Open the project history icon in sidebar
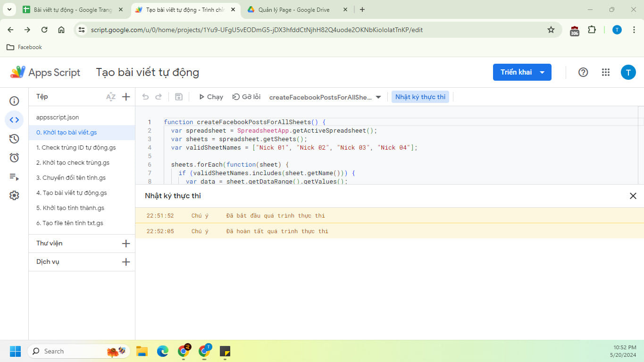The width and height of the screenshot is (644, 362). pyautogui.click(x=14, y=139)
